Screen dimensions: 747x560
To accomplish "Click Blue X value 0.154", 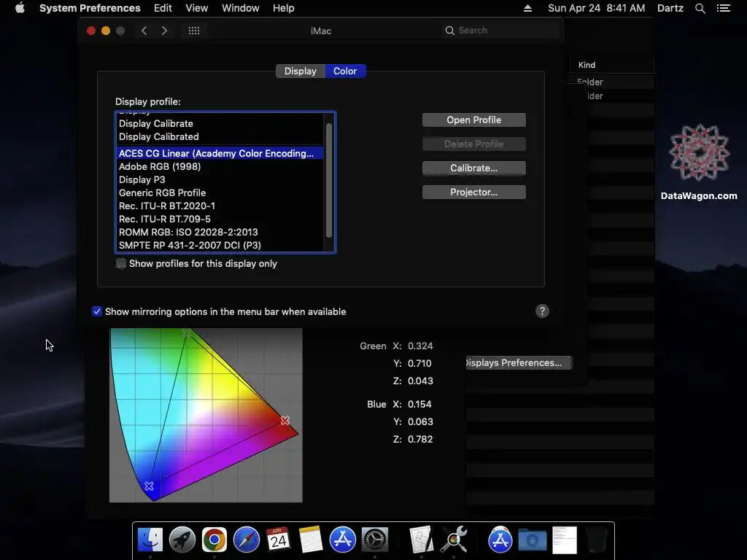I will 419,404.
